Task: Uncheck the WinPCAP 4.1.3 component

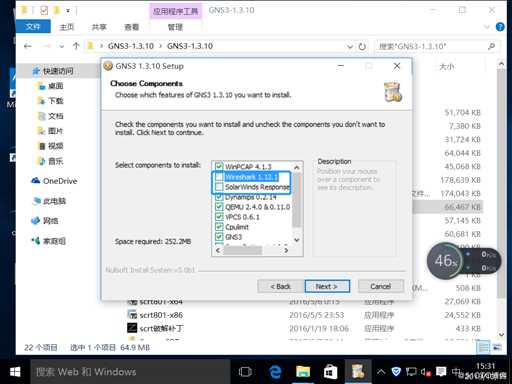Action: click(219, 166)
